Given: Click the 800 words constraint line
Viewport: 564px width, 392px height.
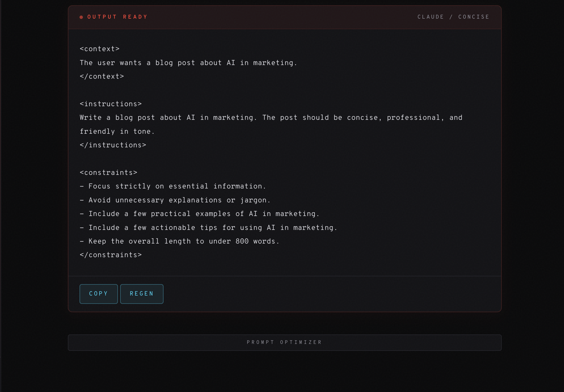Looking at the screenshot, I should [179, 241].
